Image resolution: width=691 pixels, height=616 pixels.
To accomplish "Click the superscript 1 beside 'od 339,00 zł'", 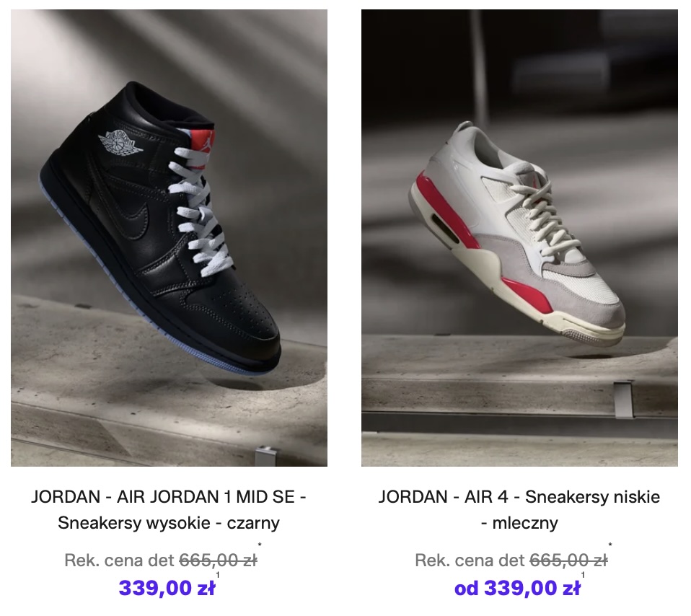I will (x=583, y=575).
